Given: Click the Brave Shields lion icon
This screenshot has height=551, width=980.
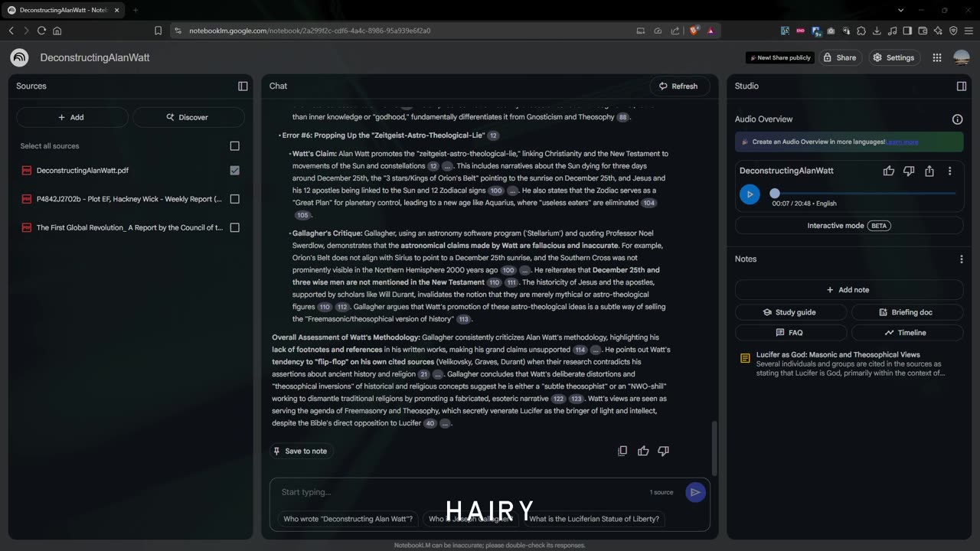Looking at the screenshot, I should 695,31.
